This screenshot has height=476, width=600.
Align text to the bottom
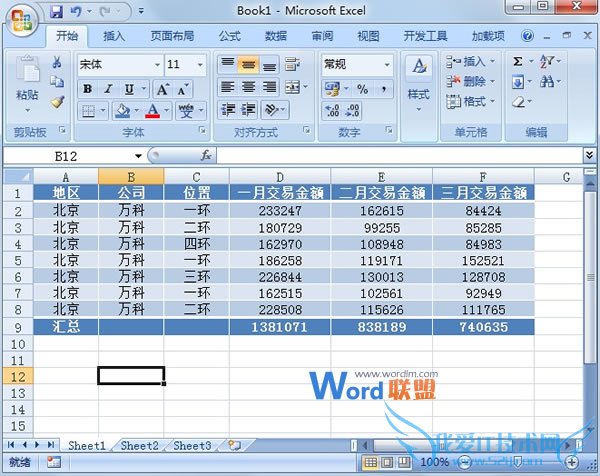point(269,64)
